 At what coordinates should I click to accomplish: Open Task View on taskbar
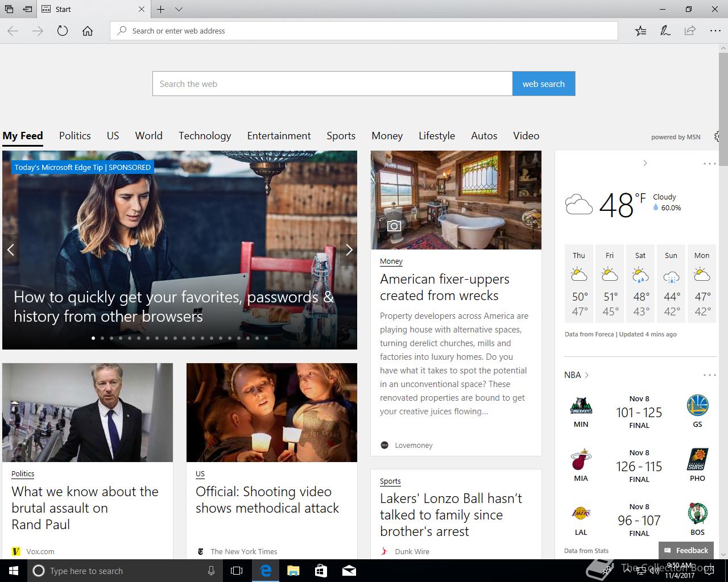click(237, 571)
